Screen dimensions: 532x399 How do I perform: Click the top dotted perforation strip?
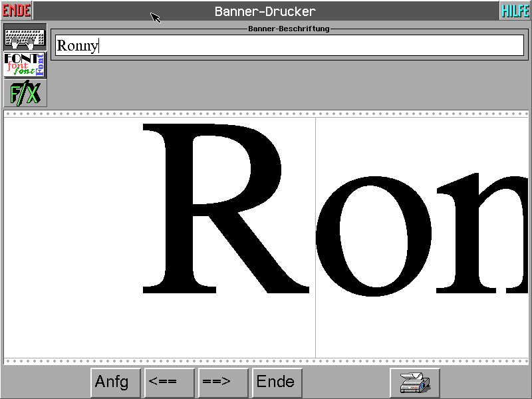(266, 114)
